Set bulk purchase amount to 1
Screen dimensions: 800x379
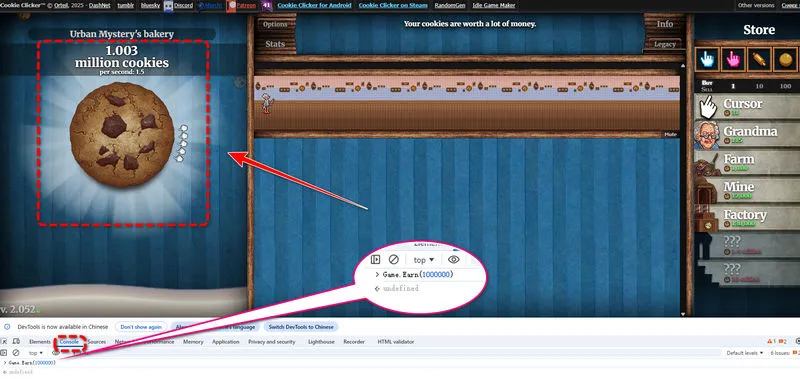pyautogui.click(x=734, y=86)
